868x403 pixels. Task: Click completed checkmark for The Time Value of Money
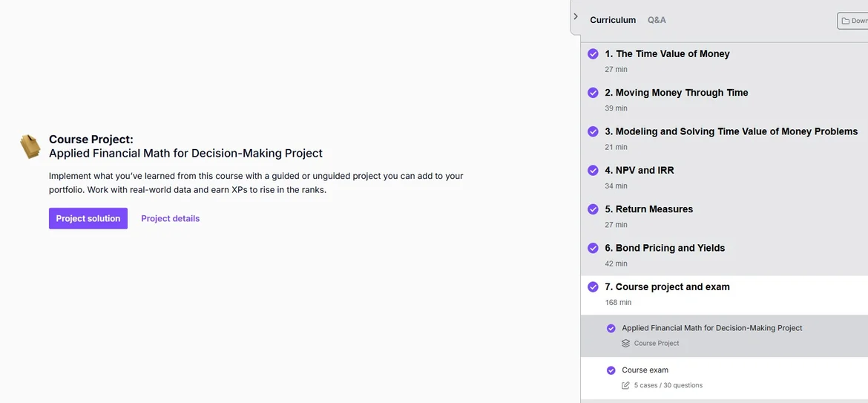coord(593,54)
